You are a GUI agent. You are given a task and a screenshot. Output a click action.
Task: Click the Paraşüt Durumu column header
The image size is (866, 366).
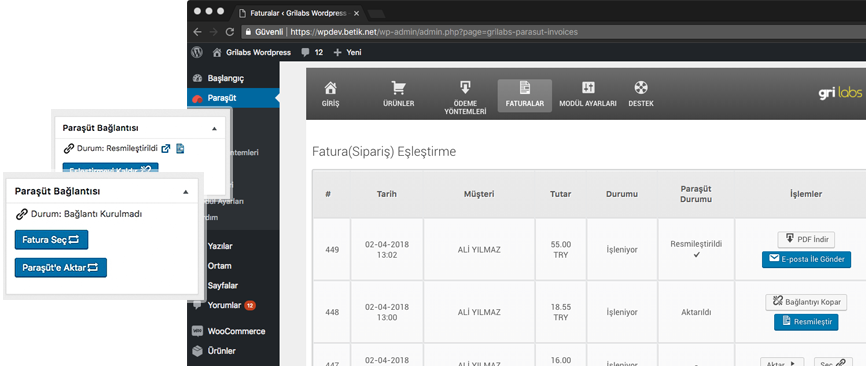(x=696, y=194)
